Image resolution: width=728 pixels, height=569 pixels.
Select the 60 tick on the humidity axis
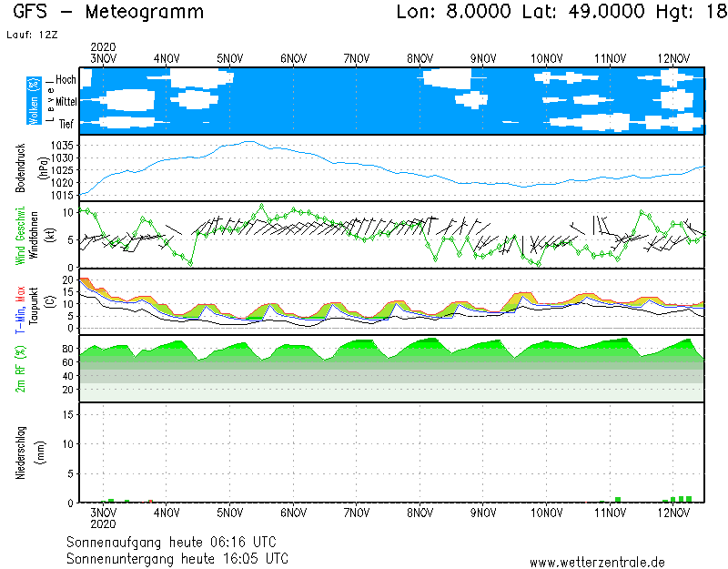pos(68,362)
